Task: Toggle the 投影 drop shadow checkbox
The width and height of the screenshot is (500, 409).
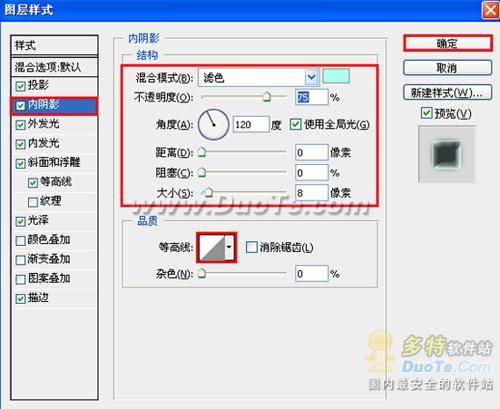Action: [20, 86]
